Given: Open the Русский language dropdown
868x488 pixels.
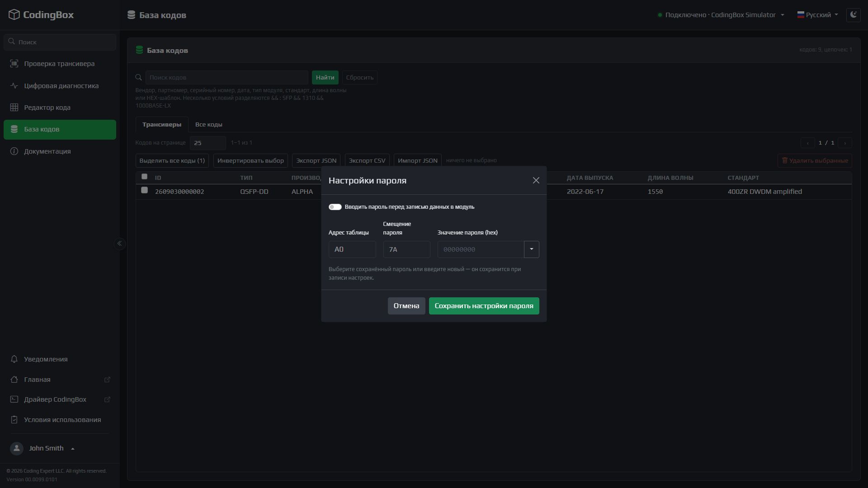Looking at the screenshot, I should click(x=818, y=15).
